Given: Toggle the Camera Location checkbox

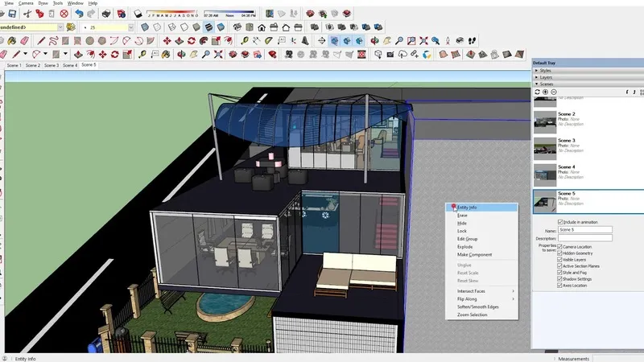Looking at the screenshot, I should click(560, 246).
